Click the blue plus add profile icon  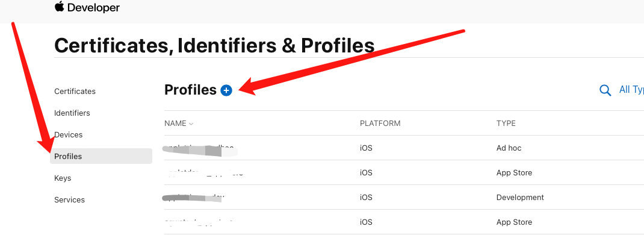click(x=226, y=90)
